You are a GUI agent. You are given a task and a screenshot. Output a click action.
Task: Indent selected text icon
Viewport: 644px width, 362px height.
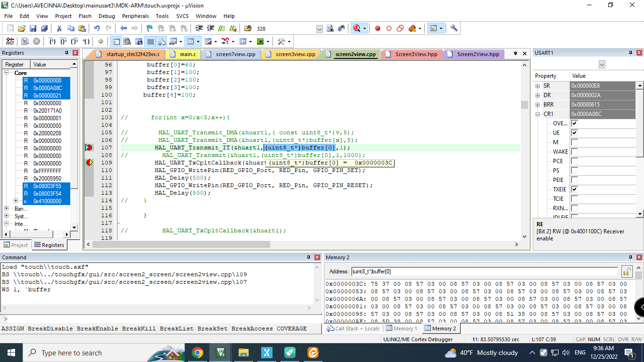199,28
